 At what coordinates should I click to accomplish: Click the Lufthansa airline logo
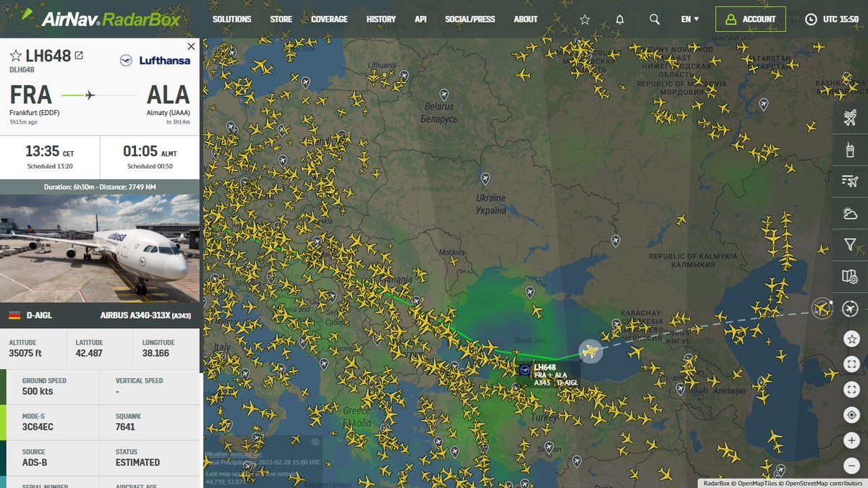coord(155,60)
